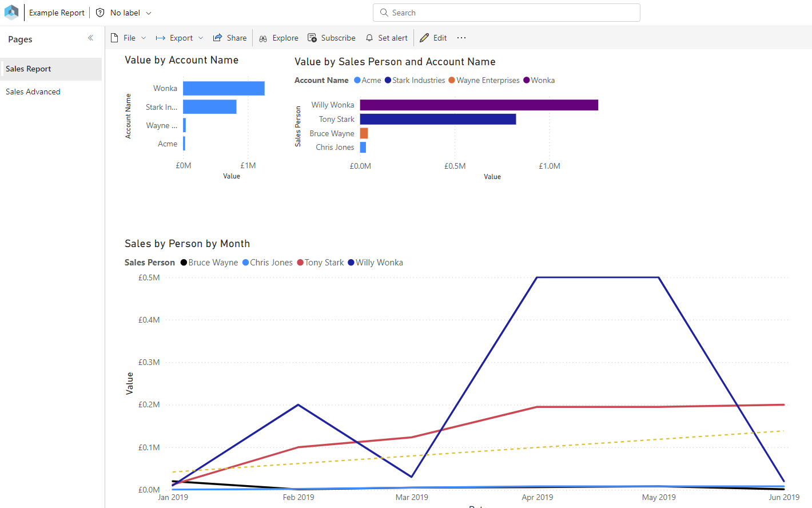Viewport: 812px width, 508px height.
Task: Select the Acme account bar
Action: 184,144
